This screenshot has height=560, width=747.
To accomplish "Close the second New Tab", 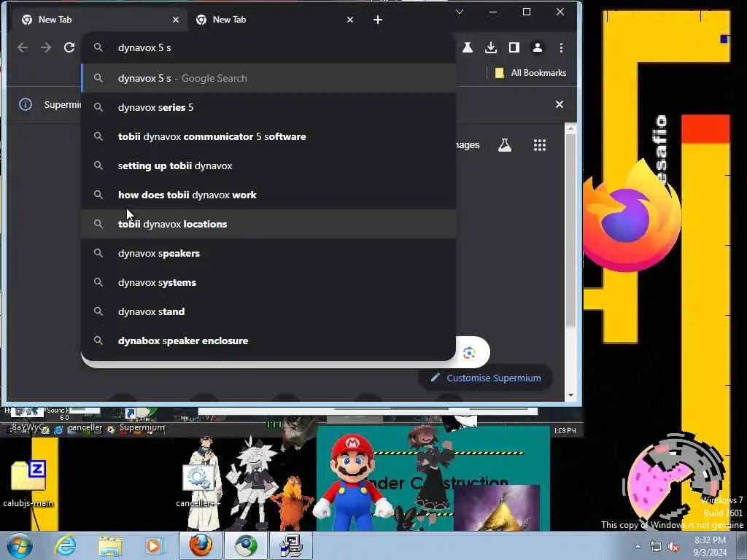I will tap(350, 20).
